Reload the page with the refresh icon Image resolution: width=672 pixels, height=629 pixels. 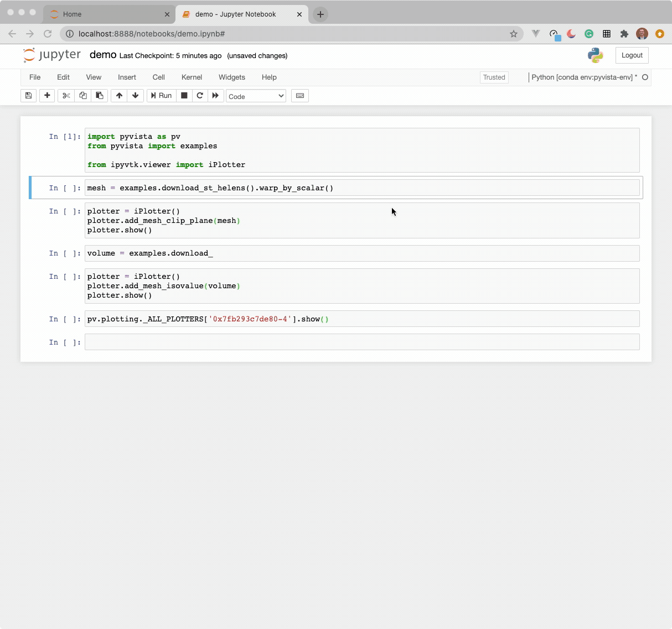(x=48, y=34)
